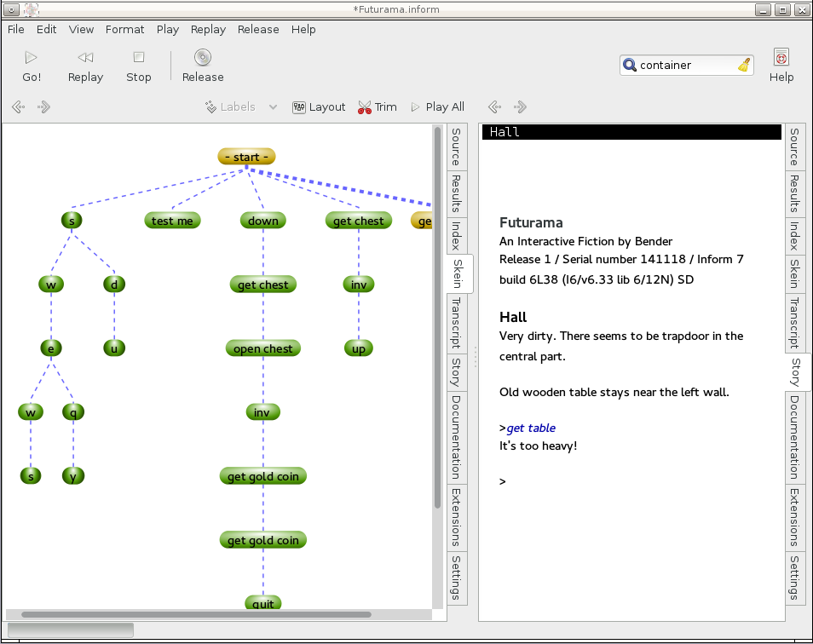Click Play All button

(x=438, y=107)
